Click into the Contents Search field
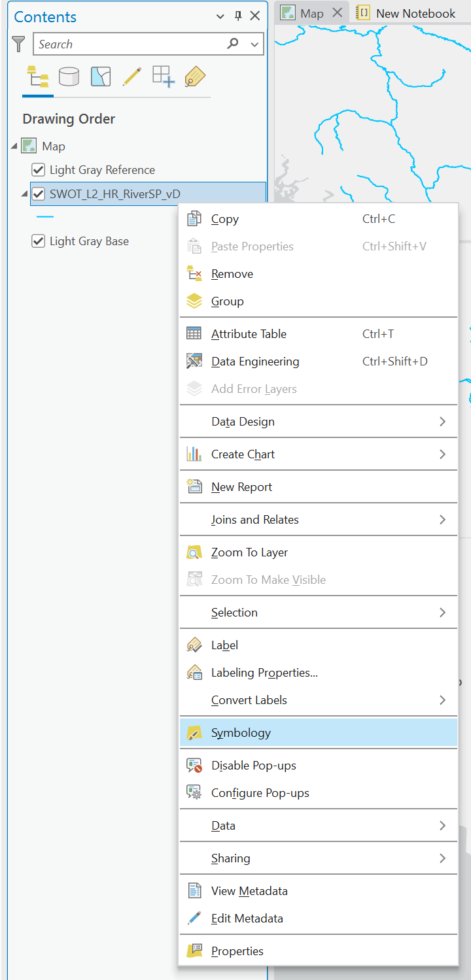The height and width of the screenshot is (980, 471). [x=130, y=44]
